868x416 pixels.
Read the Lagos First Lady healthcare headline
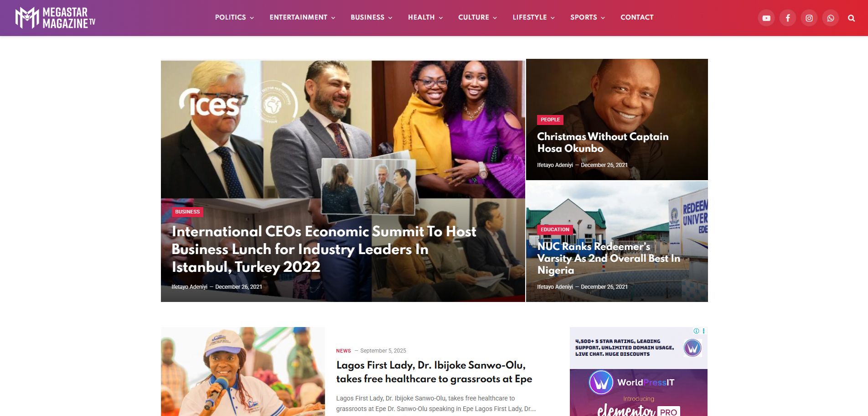coord(434,372)
